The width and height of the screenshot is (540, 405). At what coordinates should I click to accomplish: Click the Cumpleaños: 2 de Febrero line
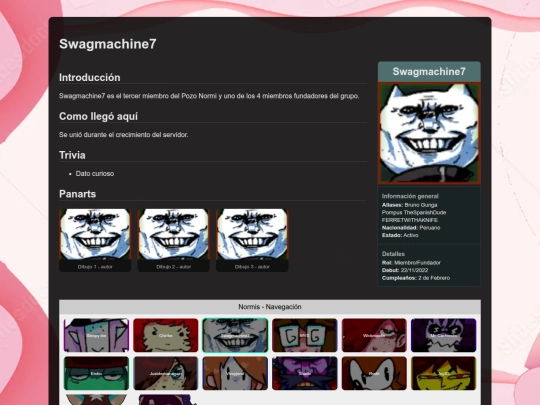click(416, 278)
